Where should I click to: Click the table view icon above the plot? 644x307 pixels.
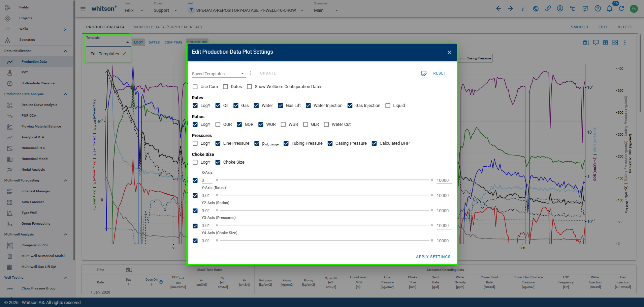606,43
